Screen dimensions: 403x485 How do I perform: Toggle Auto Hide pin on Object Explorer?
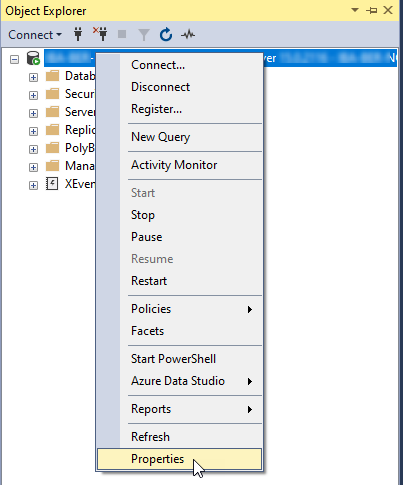point(371,11)
